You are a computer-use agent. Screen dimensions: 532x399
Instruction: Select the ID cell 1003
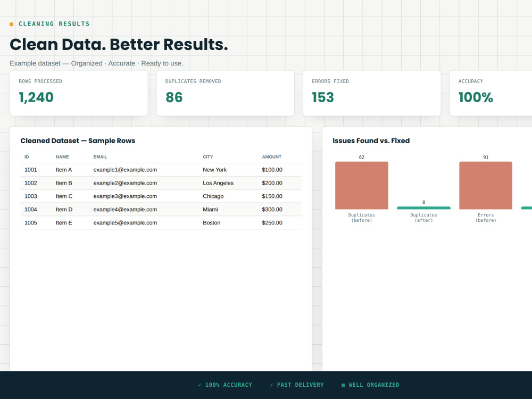[31, 196]
